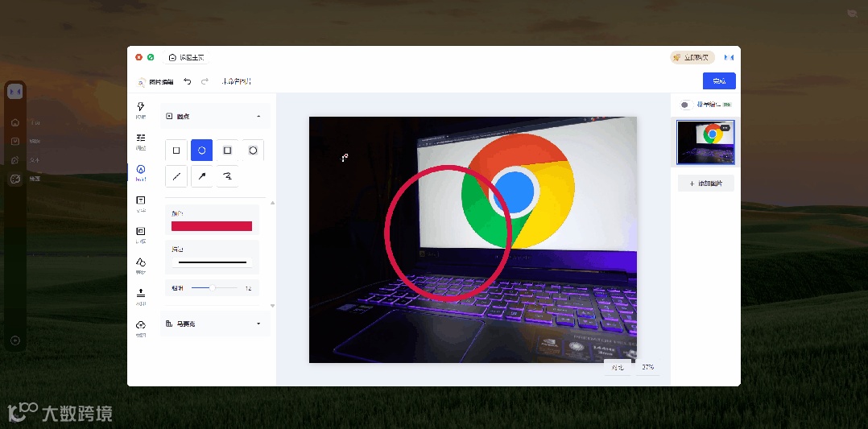
Task: Click the undo arrow in the top toolbar
Action: 187,81
